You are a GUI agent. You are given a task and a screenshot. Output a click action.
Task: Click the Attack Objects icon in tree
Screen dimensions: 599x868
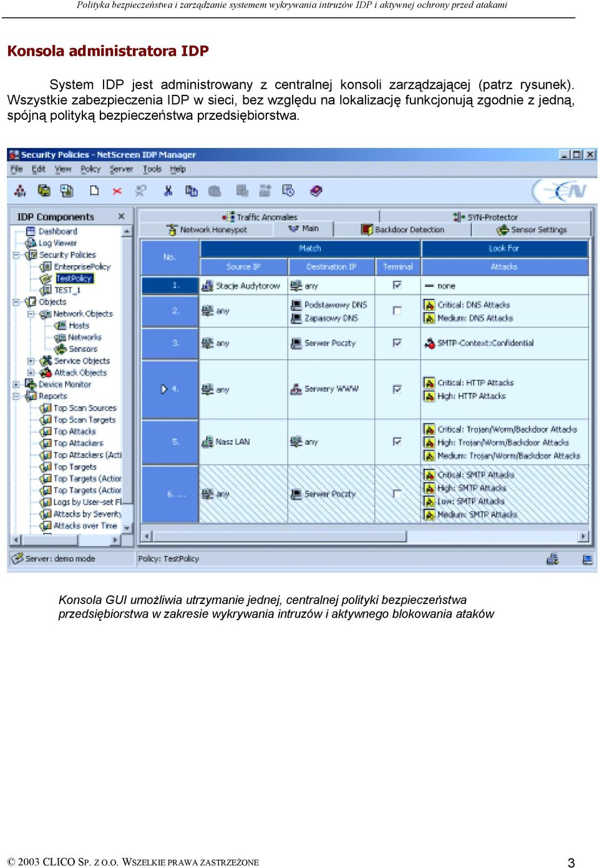[x=46, y=373]
